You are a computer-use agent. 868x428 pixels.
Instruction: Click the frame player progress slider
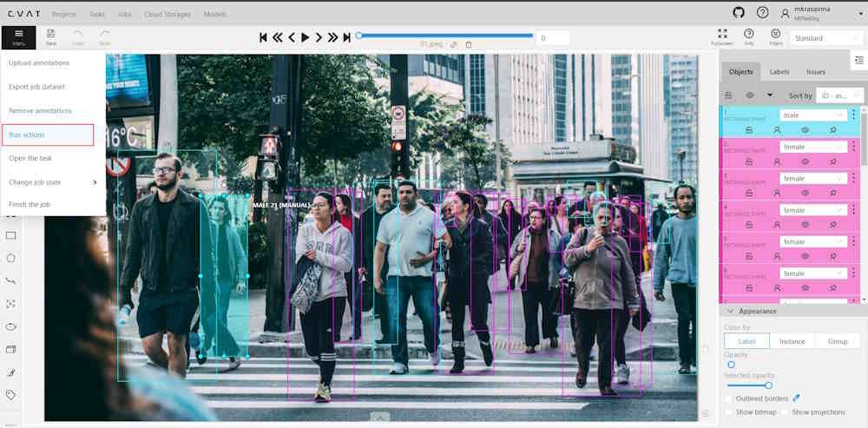tap(444, 36)
